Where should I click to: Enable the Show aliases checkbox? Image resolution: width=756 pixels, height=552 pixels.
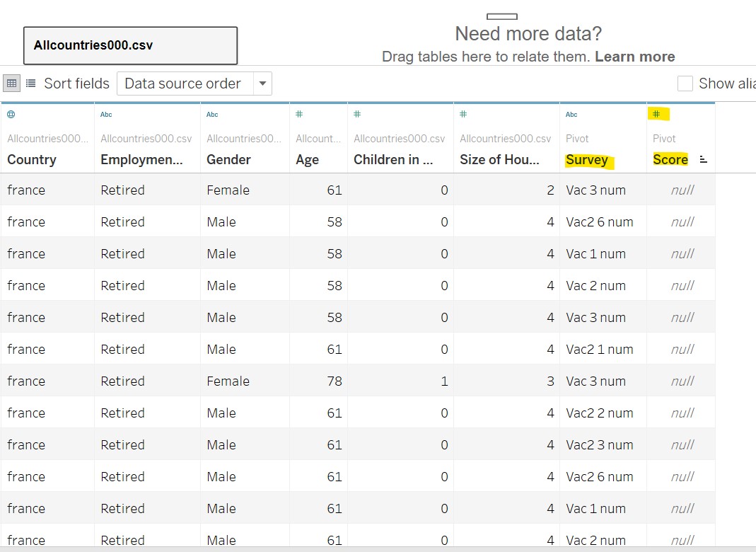[x=685, y=84]
